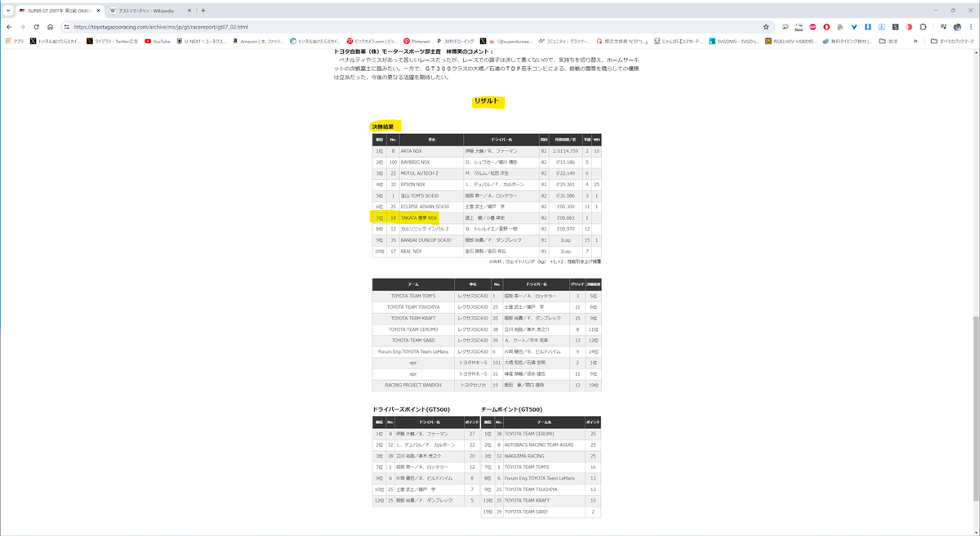
Task: Reload the current page
Action: pos(36,26)
